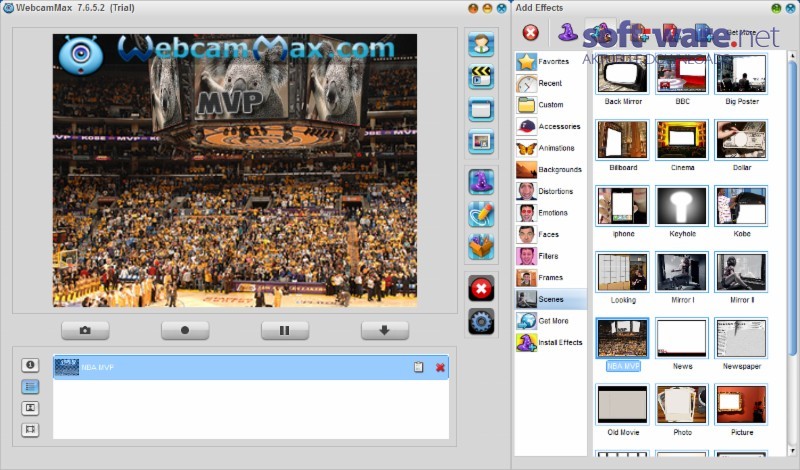This screenshot has height=470, width=800.
Task: Select the screen capture source icon
Action: [x=481, y=109]
